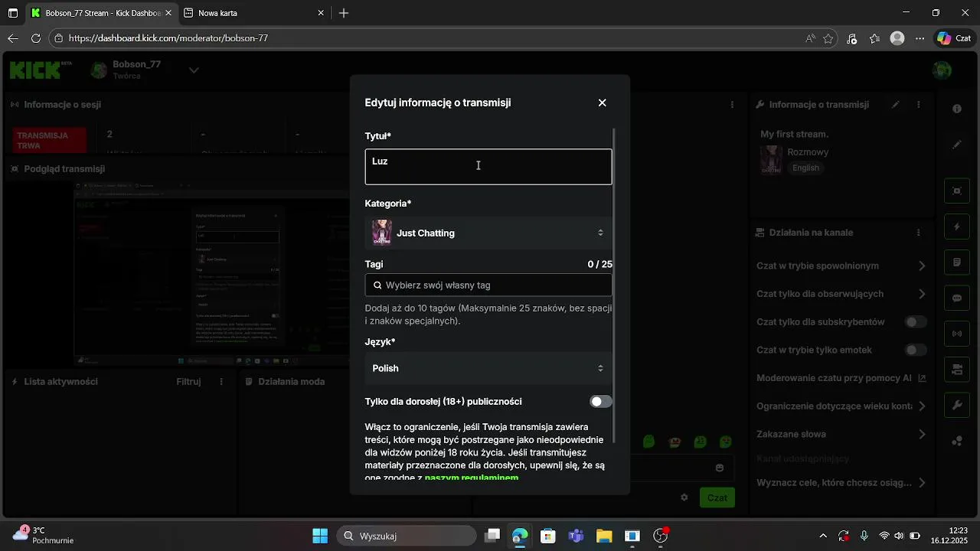Click the weather widget showing 3°C

point(44,535)
